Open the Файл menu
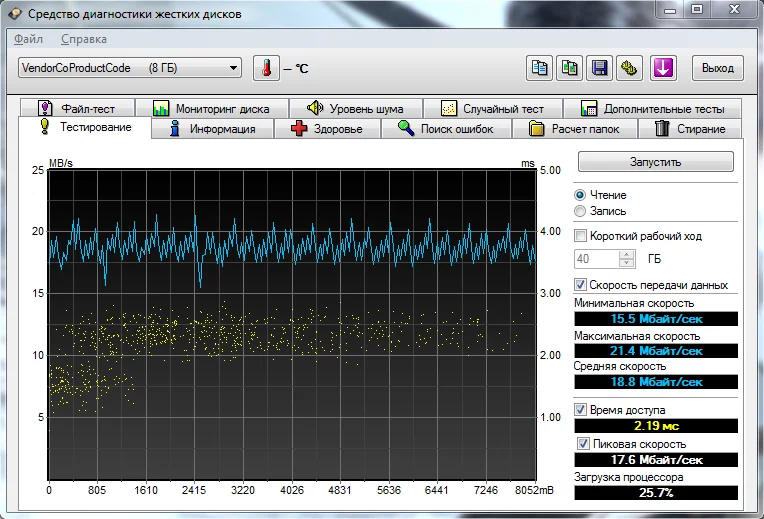The height and width of the screenshot is (519, 764). pyautogui.click(x=28, y=39)
